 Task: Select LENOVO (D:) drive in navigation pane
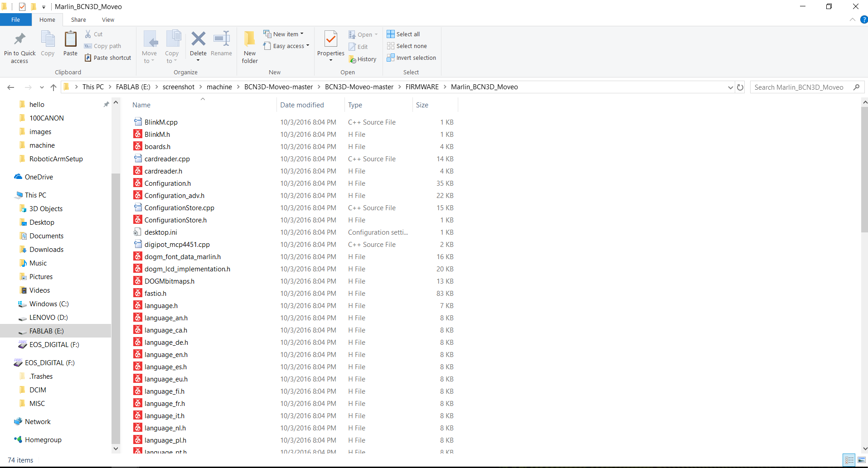[48, 317]
